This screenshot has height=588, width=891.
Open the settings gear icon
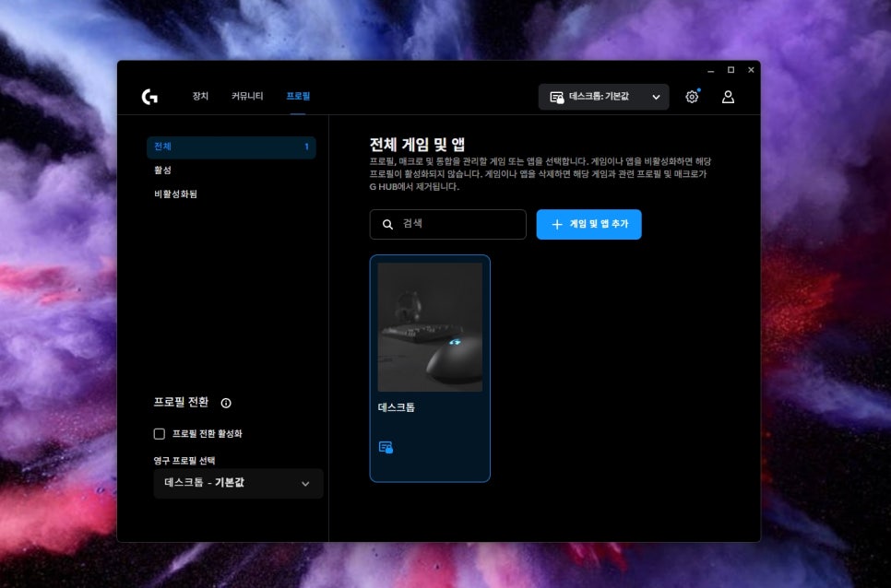pyautogui.click(x=692, y=97)
